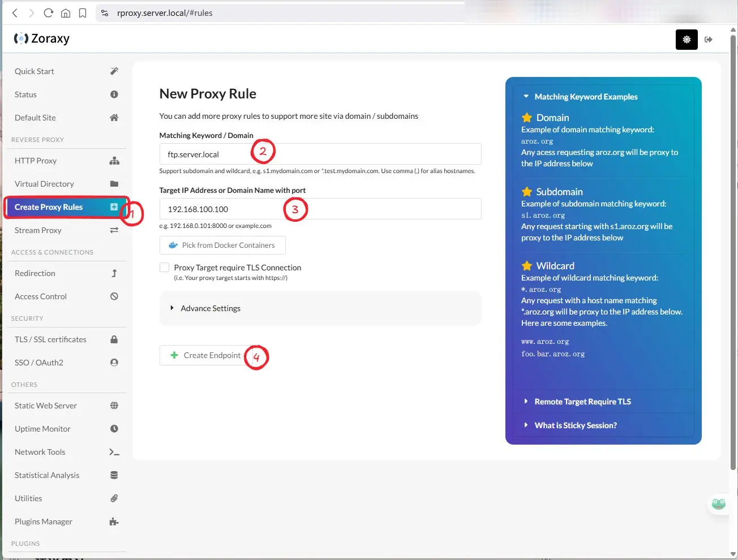Expand What is Sticky Session section

pyautogui.click(x=576, y=425)
